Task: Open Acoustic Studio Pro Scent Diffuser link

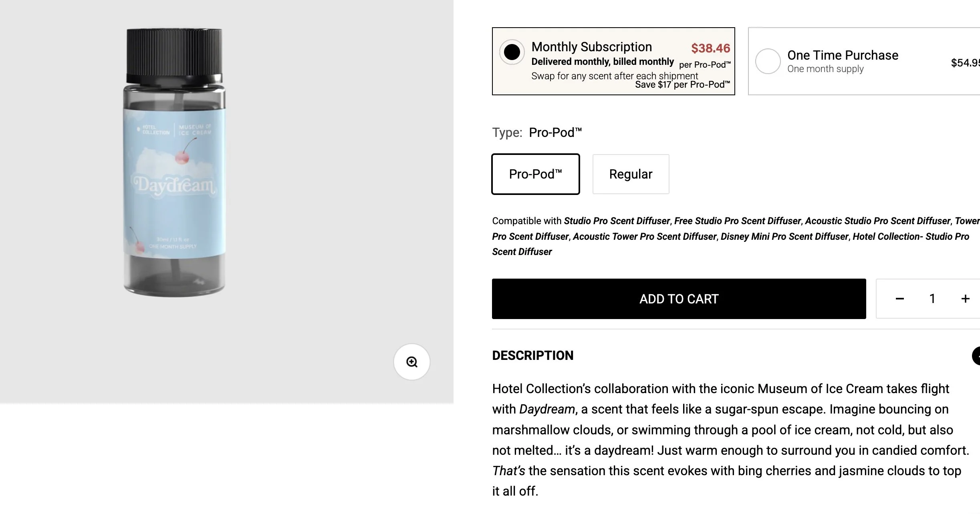Action: 877,221
